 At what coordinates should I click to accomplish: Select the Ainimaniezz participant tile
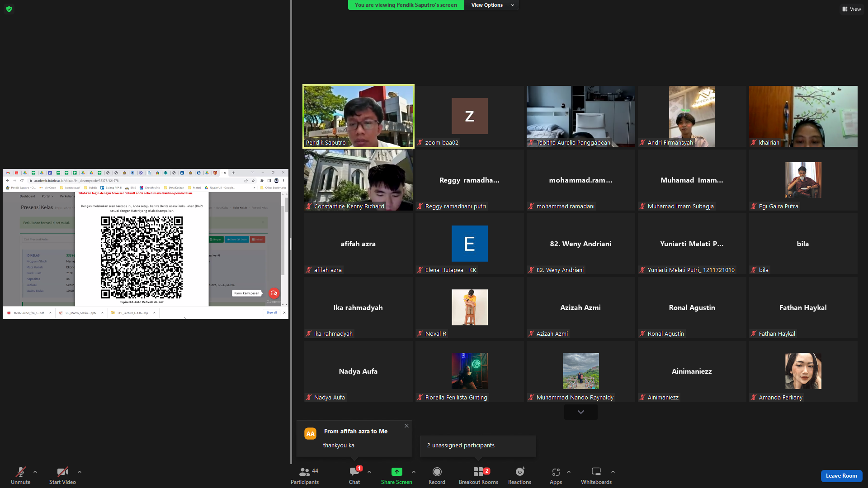692,371
